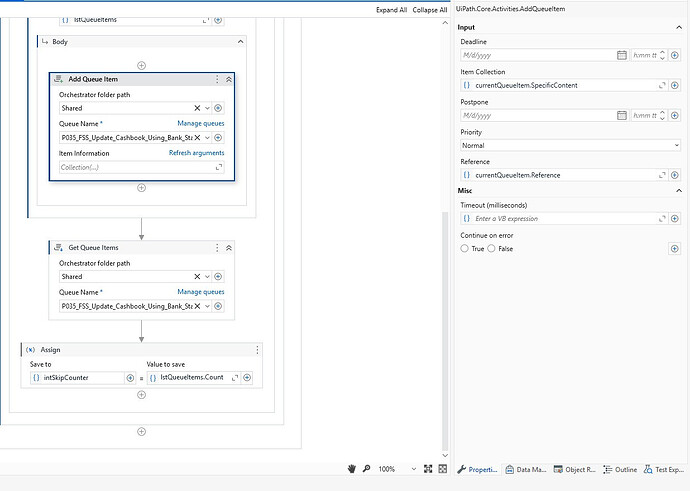Collapse the Add Queue Item activity
The height and width of the screenshot is (491, 690).
229,79
